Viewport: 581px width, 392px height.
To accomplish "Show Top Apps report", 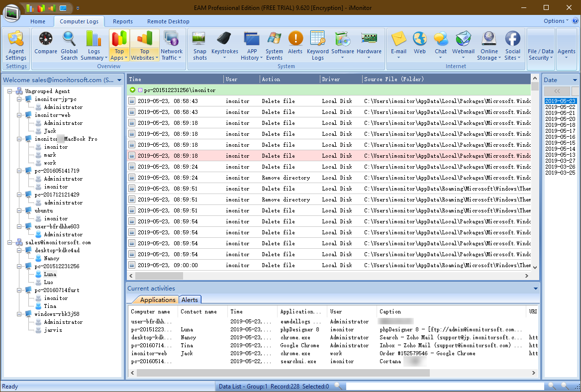I will coord(119,46).
